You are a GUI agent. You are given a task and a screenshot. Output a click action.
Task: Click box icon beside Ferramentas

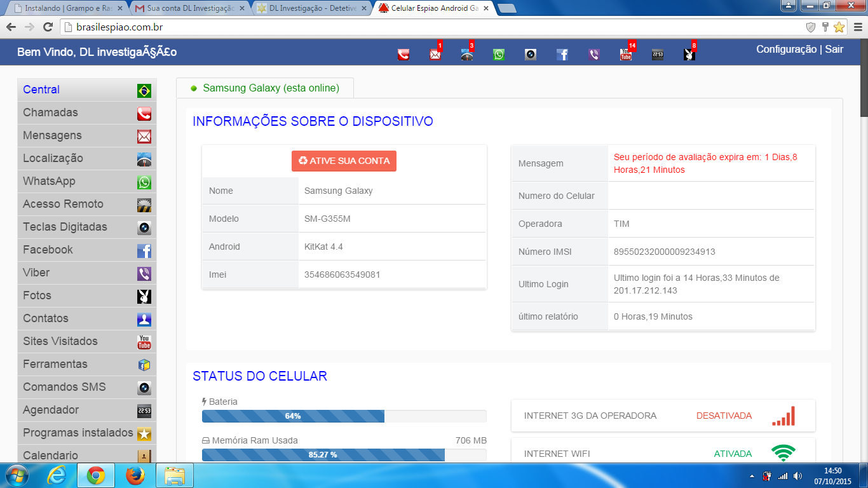[x=144, y=365]
